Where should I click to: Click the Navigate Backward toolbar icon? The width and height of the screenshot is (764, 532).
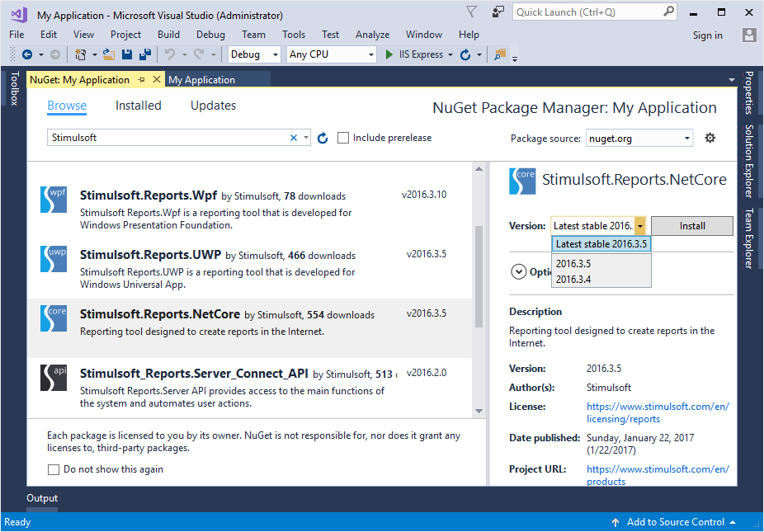[27, 54]
